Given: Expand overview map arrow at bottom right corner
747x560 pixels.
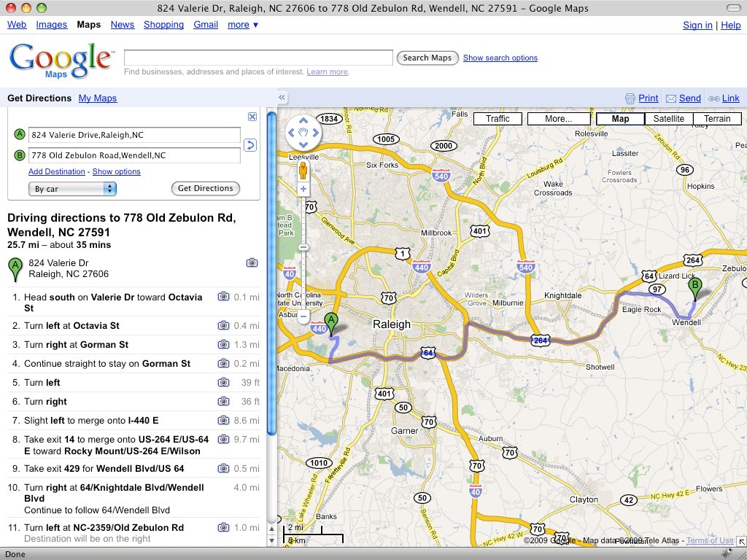Looking at the screenshot, I should [741, 542].
